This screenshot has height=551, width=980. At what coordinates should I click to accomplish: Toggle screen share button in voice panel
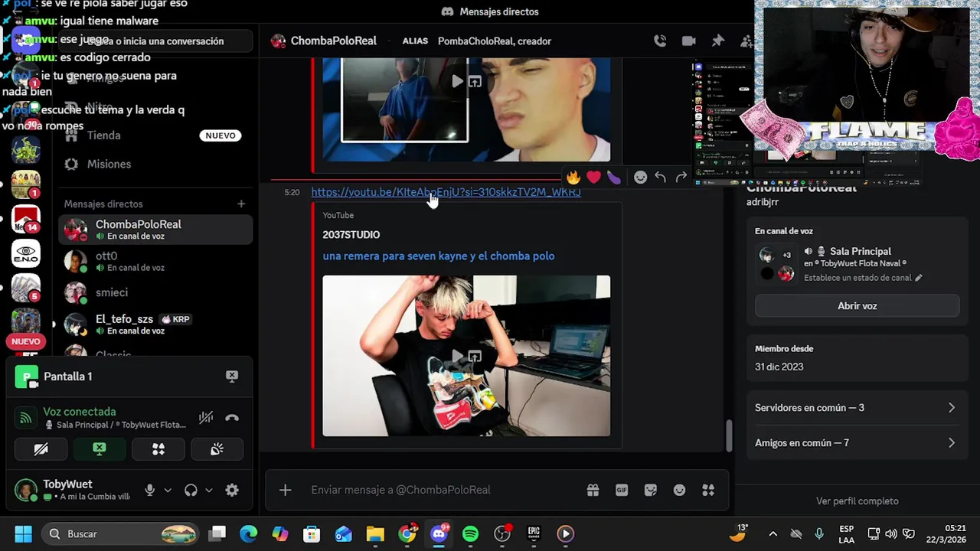(100, 449)
